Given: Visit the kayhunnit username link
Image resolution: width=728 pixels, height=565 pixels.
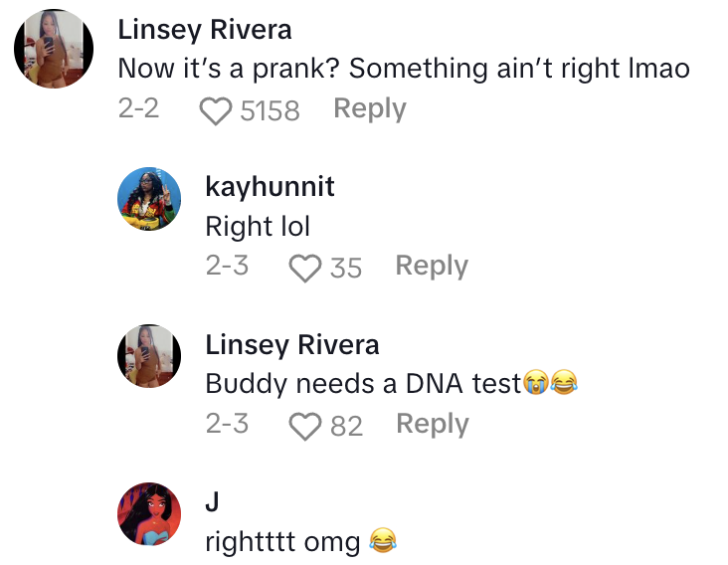Looking at the screenshot, I should point(270,187).
